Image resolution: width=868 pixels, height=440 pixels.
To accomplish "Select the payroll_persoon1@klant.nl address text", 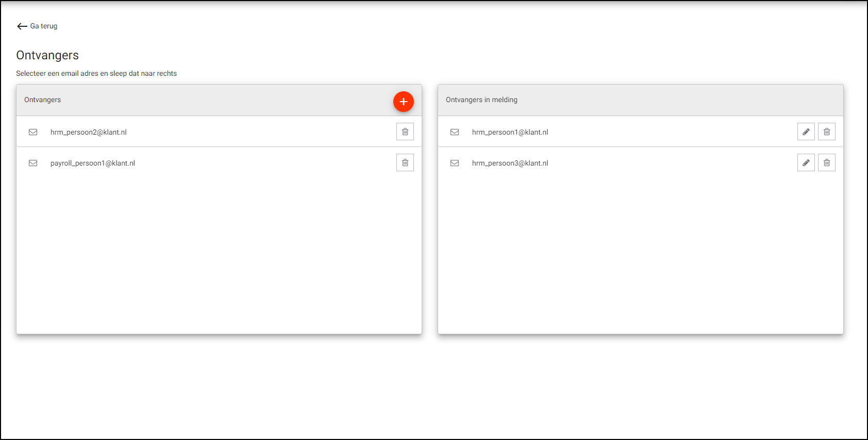I will [x=93, y=164].
